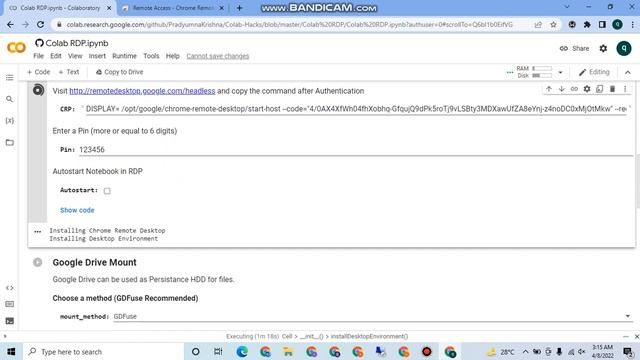Show hidden system tray icons
640x360 pixels.
[x=525, y=352]
